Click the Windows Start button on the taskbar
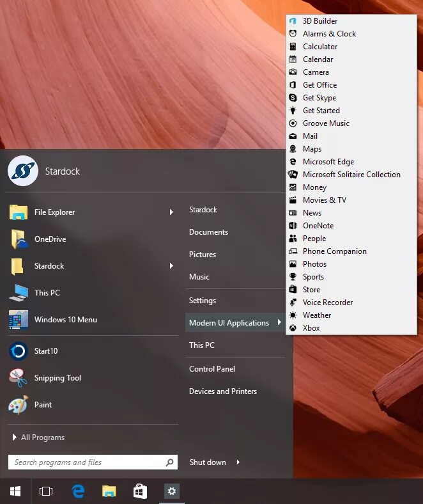Screen dimensions: 423x504 15,491
